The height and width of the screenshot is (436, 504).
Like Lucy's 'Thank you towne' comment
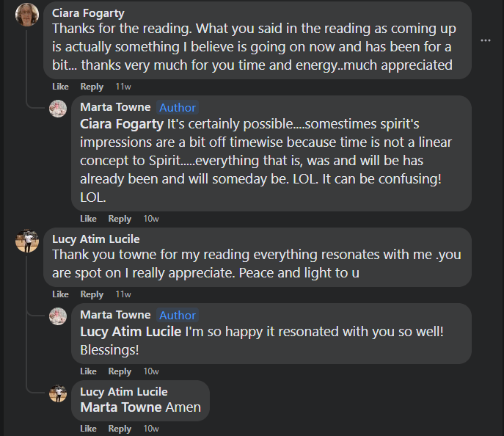tap(60, 294)
